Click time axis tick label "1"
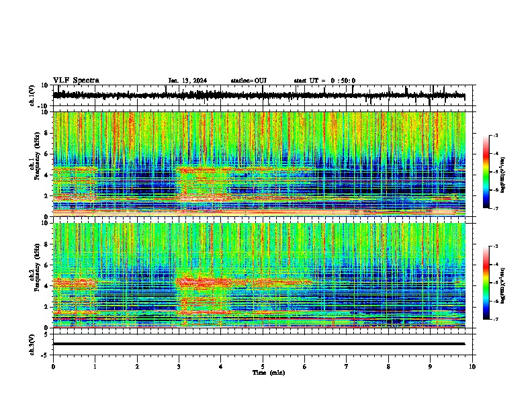The image size is (532, 411). click(x=95, y=367)
